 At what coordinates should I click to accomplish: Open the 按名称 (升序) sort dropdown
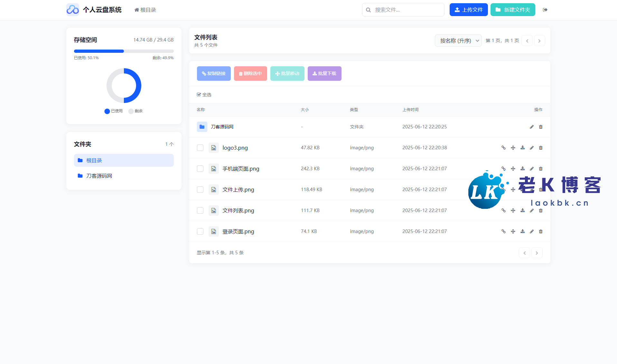click(458, 41)
